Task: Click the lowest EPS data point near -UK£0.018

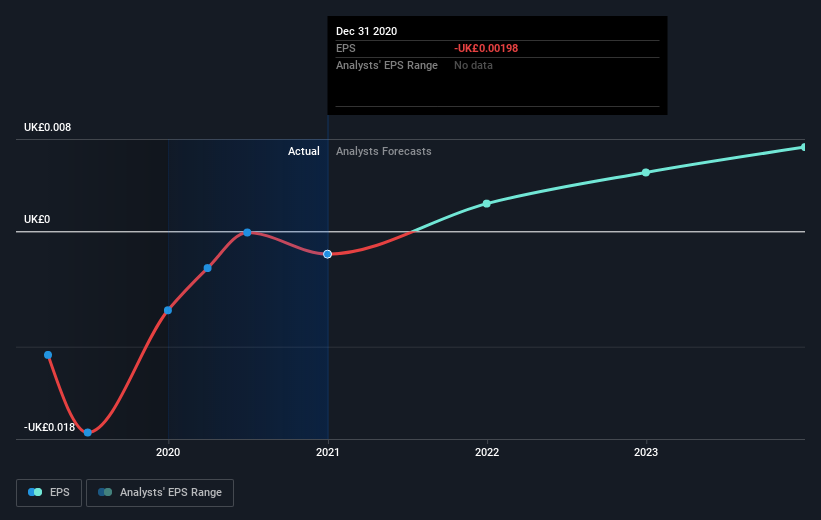Action: [x=88, y=433]
